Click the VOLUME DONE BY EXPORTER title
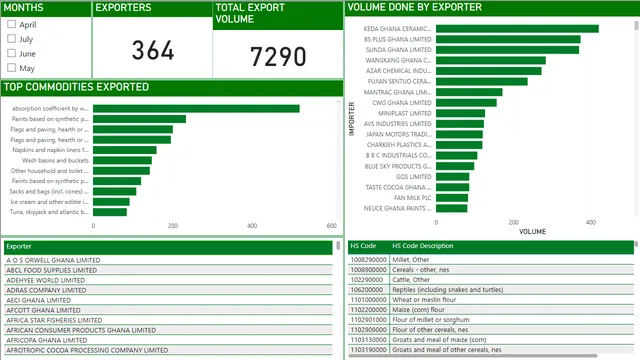 pyautogui.click(x=414, y=7)
